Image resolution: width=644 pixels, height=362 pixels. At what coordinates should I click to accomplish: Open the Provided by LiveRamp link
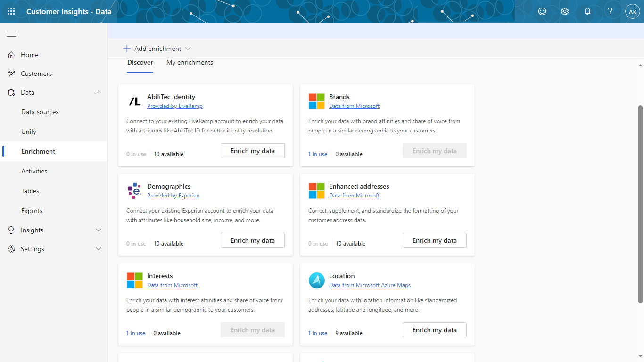(x=174, y=106)
